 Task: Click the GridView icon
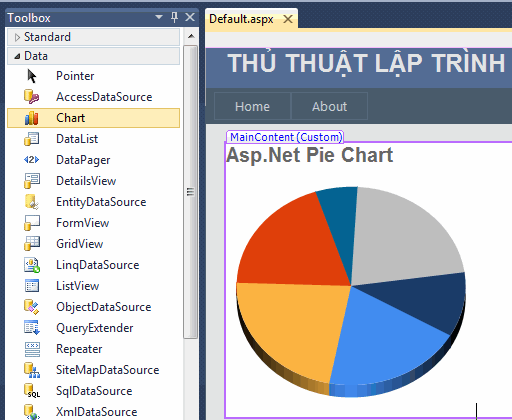coord(32,244)
